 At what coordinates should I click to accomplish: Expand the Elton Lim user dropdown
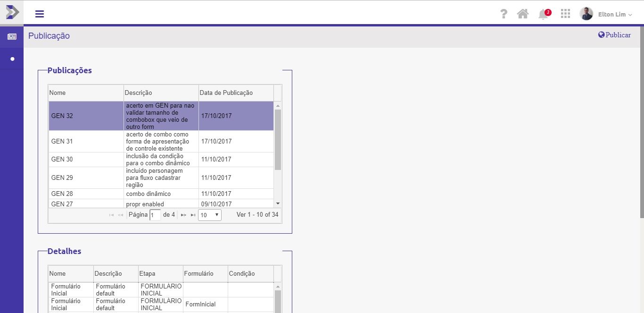click(615, 15)
